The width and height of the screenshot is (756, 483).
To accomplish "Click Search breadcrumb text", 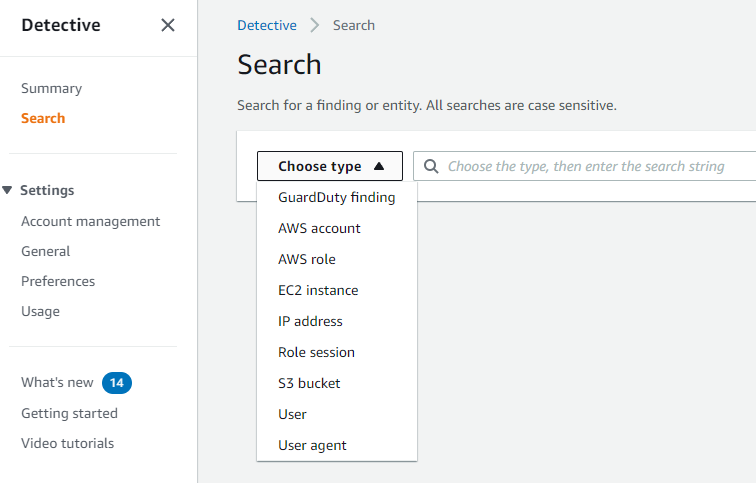I will tap(354, 26).
